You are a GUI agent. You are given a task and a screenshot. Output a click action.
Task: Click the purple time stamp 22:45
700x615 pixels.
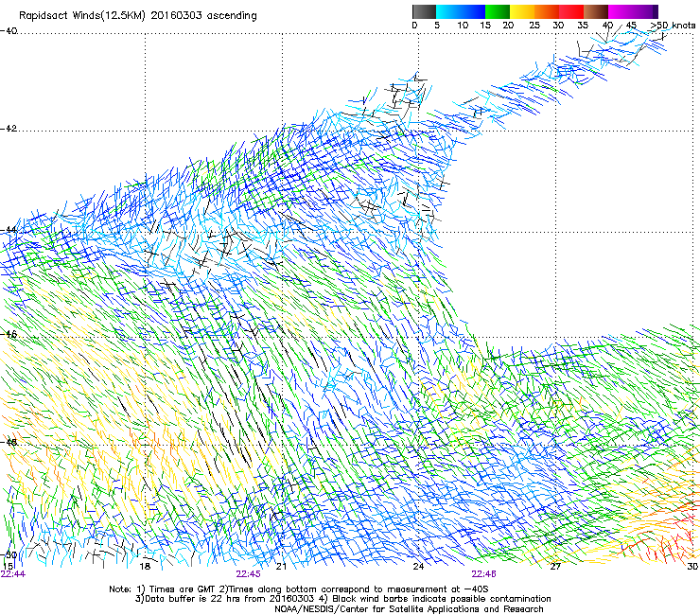click(x=248, y=574)
